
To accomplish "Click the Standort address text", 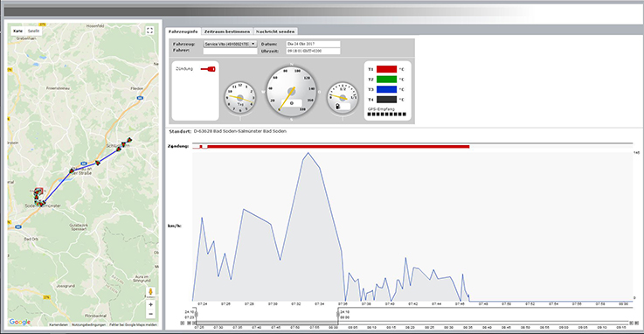I will tap(239, 131).
